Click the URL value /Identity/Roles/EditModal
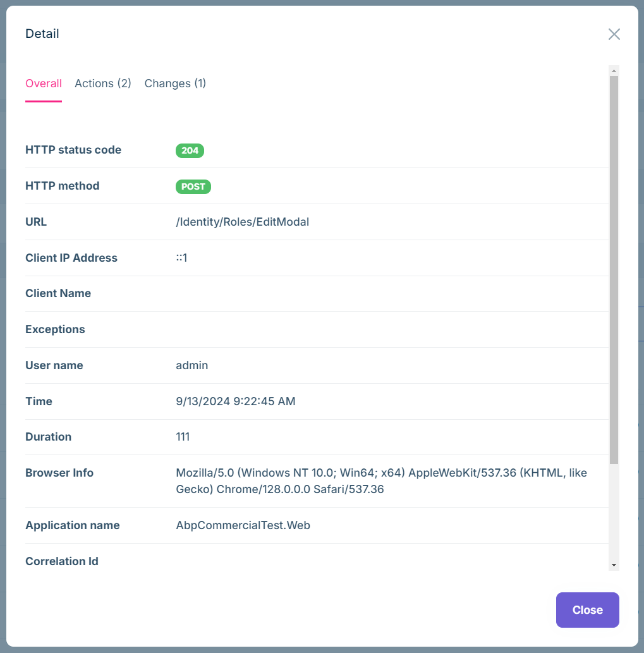This screenshot has height=653, width=644. click(x=242, y=222)
